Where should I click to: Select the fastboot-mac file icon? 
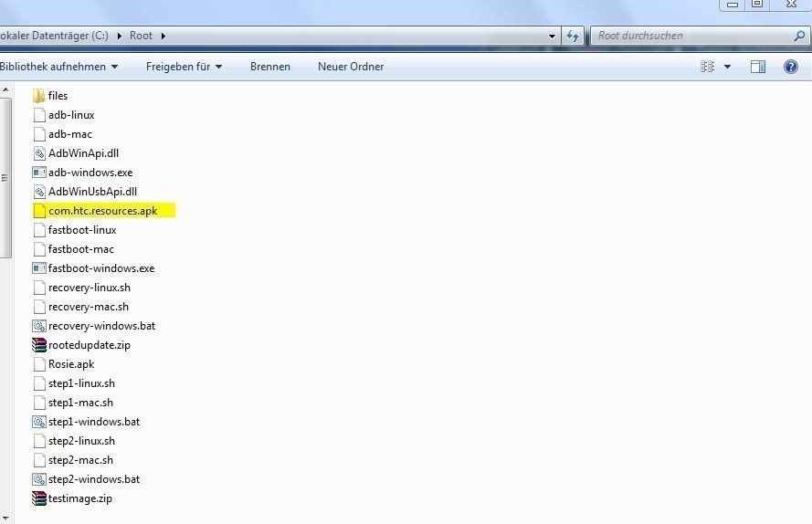(39, 249)
